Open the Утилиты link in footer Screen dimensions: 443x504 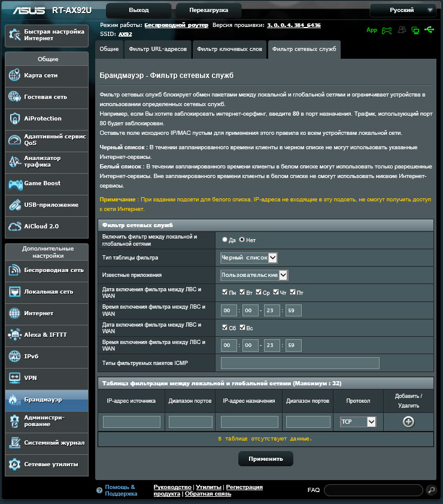click(x=209, y=487)
